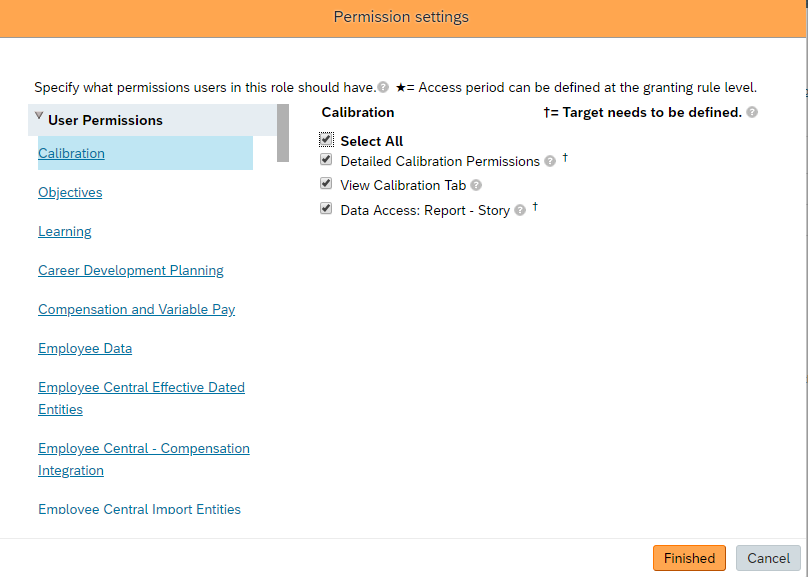
Task: Open Employee Central Effective Dated Entities
Action: point(141,388)
